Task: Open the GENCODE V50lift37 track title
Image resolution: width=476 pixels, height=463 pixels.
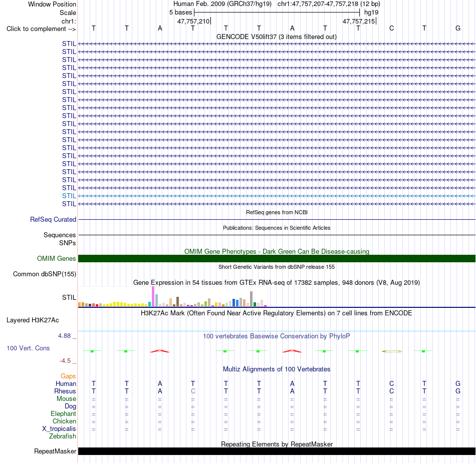Action: [x=276, y=37]
